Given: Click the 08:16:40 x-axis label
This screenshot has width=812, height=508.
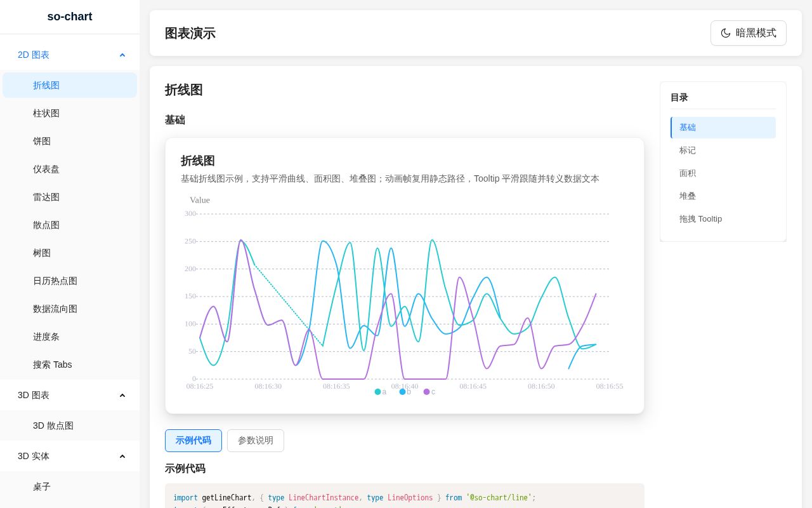Looking at the screenshot, I should (405, 386).
